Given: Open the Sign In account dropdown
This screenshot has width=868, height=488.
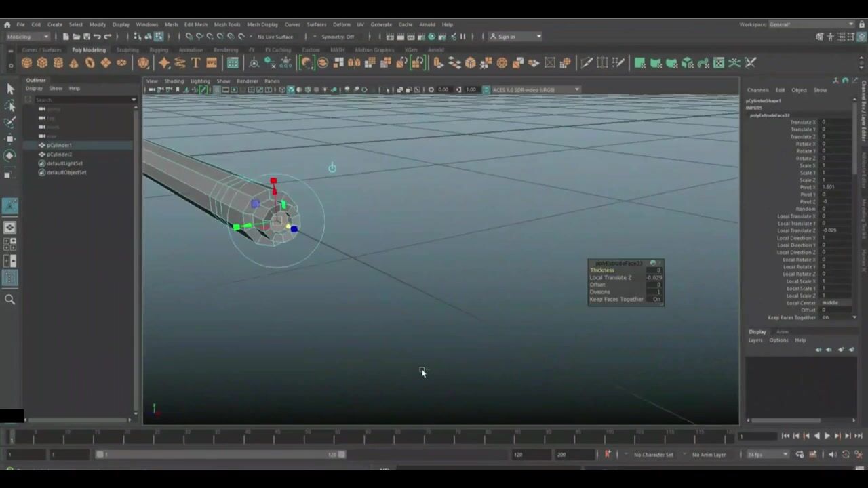Looking at the screenshot, I should pyautogui.click(x=515, y=37).
